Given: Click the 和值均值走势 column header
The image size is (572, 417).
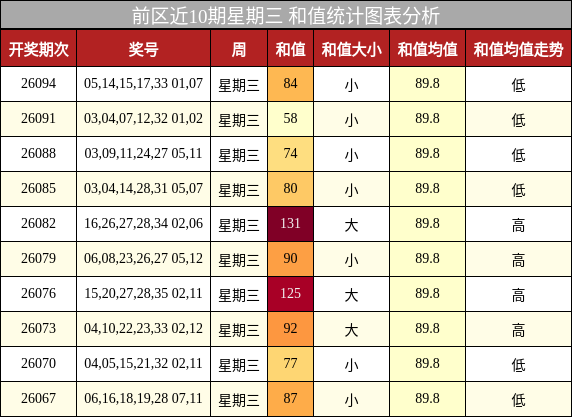Looking at the screenshot, I should coord(518,49).
